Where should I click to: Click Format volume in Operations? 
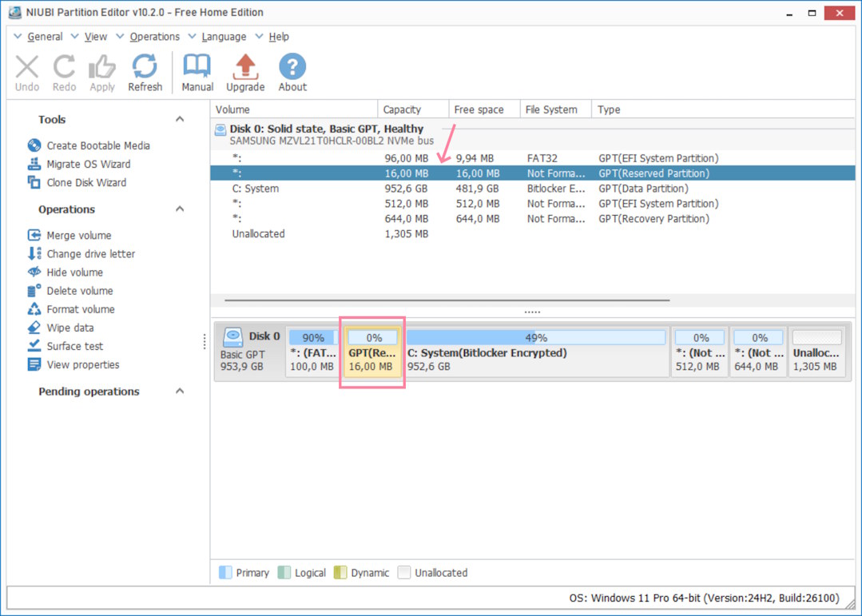(x=80, y=309)
